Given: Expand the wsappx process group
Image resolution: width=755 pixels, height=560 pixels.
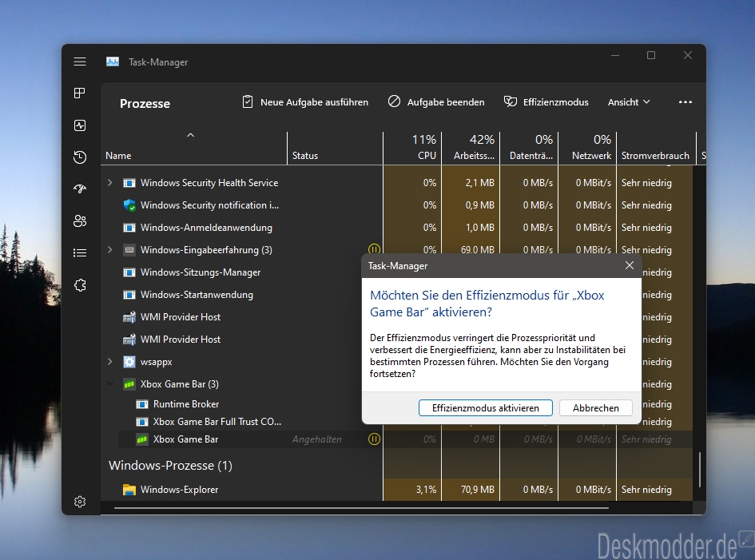Looking at the screenshot, I should [109, 361].
